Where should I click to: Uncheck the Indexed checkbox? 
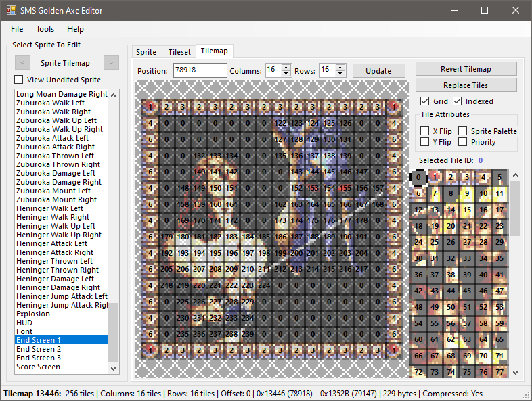click(457, 101)
